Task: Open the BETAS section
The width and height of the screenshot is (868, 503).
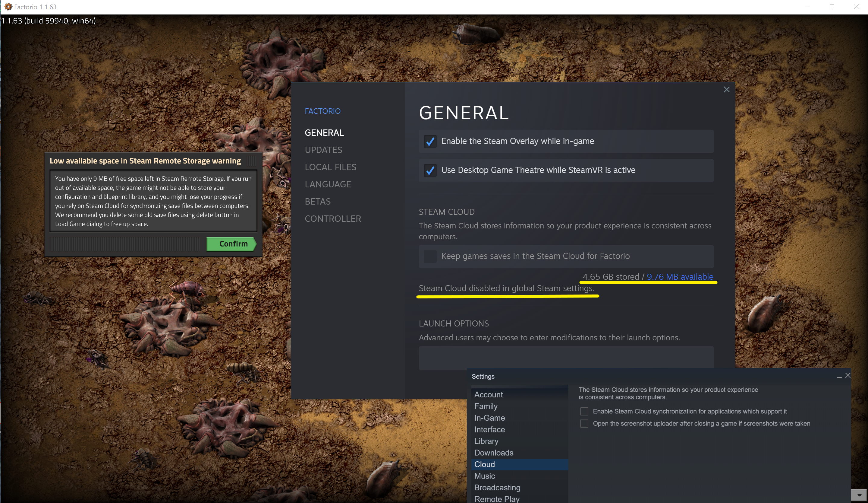Action: coord(318,202)
